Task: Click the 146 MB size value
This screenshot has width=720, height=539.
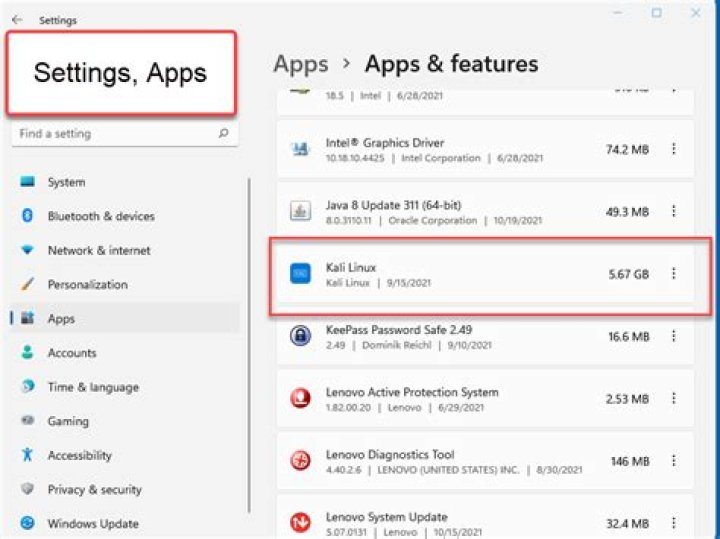Action: click(x=630, y=461)
